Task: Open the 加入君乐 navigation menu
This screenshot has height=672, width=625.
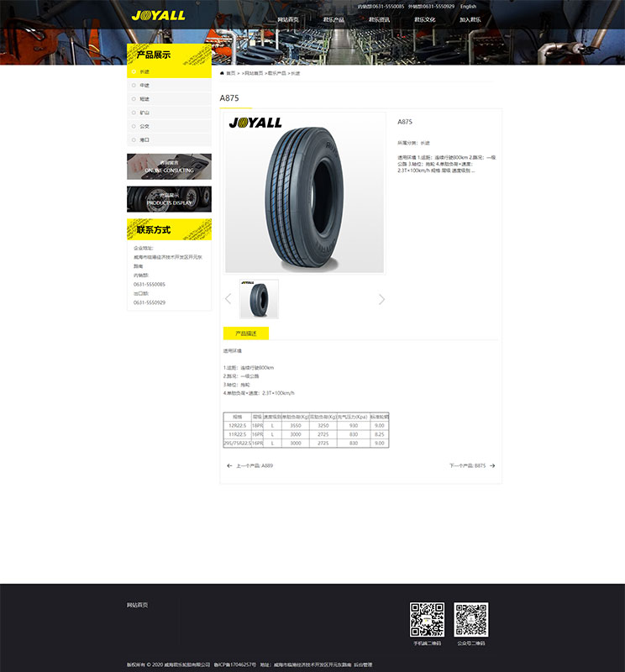Action: pyautogui.click(x=470, y=19)
